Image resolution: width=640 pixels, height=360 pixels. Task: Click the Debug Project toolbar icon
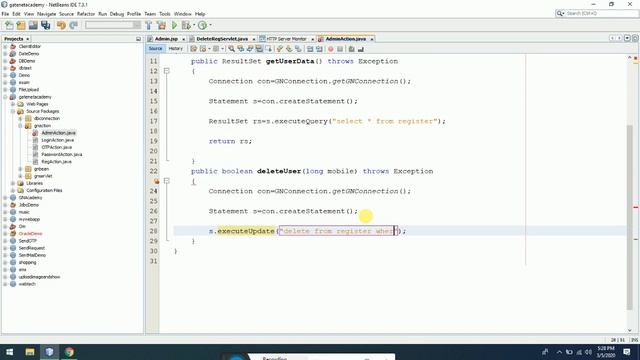[186, 25]
